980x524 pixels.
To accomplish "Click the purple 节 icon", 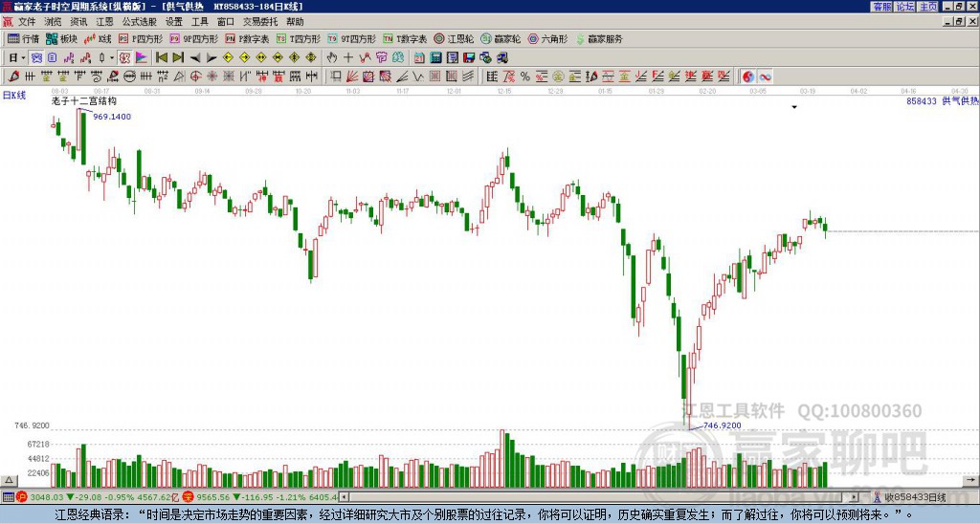I will pos(381,58).
